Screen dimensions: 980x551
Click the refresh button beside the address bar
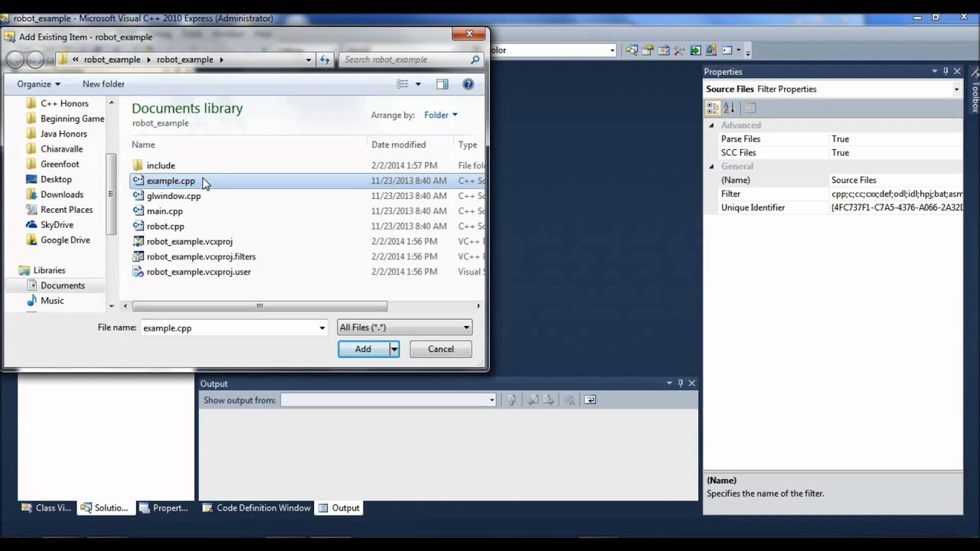(325, 60)
